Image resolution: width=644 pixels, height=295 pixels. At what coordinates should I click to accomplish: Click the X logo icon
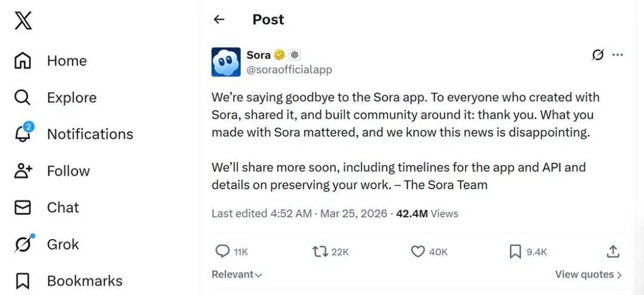pyautogui.click(x=23, y=21)
